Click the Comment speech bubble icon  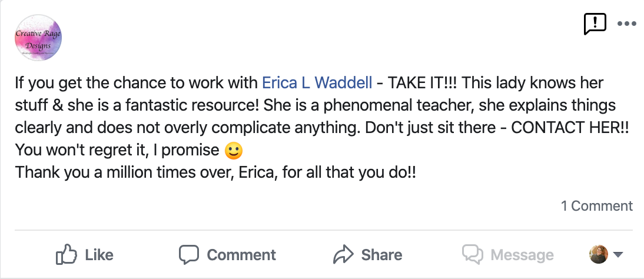pos(189,254)
